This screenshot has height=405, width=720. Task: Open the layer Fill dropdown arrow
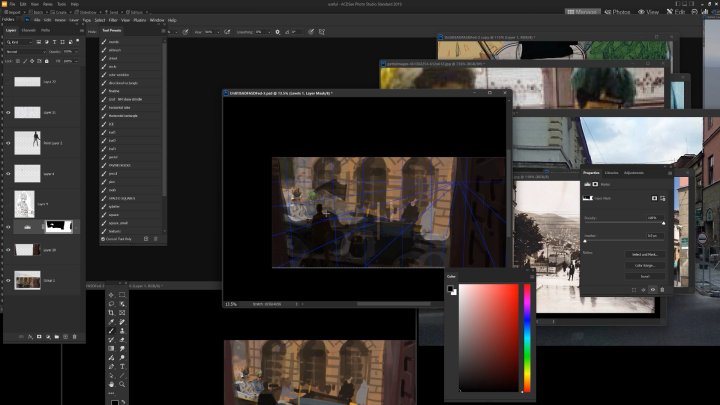[x=76, y=61]
